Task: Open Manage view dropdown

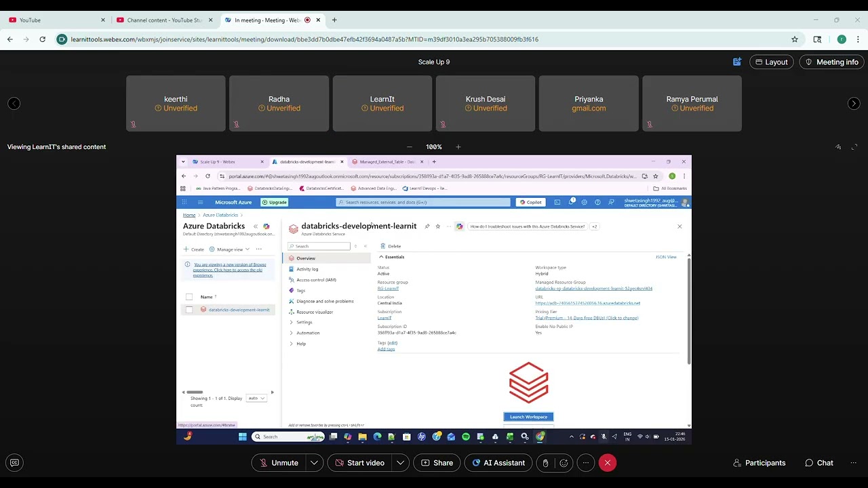Action: coord(229,249)
